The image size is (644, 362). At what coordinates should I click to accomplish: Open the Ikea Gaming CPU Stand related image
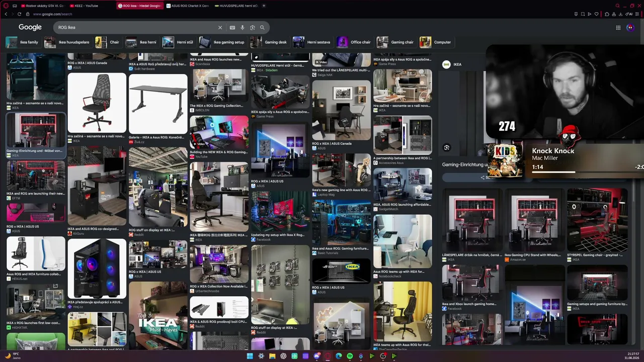point(535,220)
